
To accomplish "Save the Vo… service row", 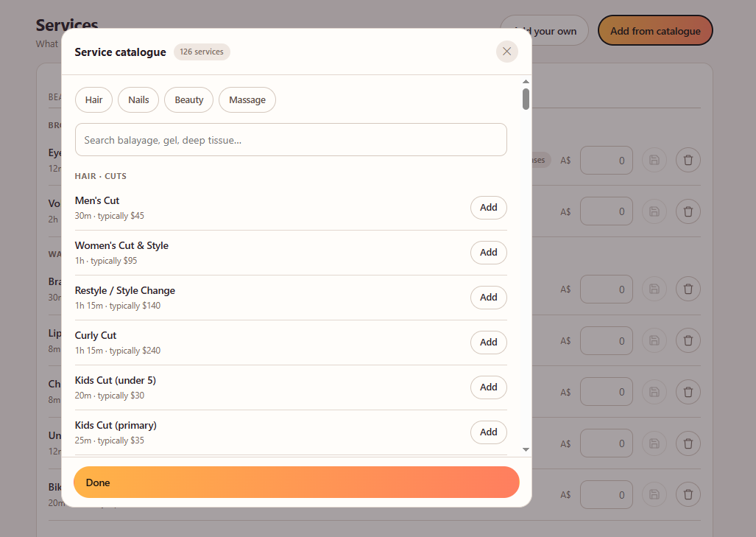I will (x=654, y=211).
